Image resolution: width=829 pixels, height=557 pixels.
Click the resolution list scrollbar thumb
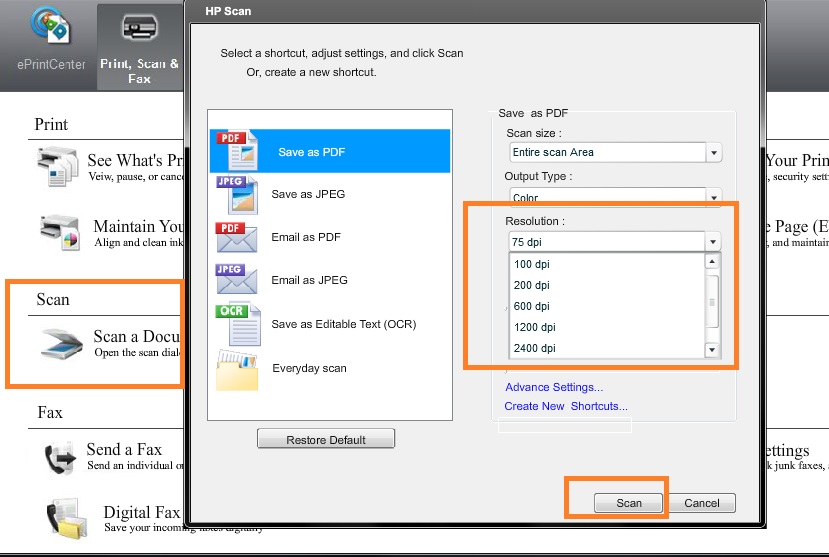[x=712, y=302]
